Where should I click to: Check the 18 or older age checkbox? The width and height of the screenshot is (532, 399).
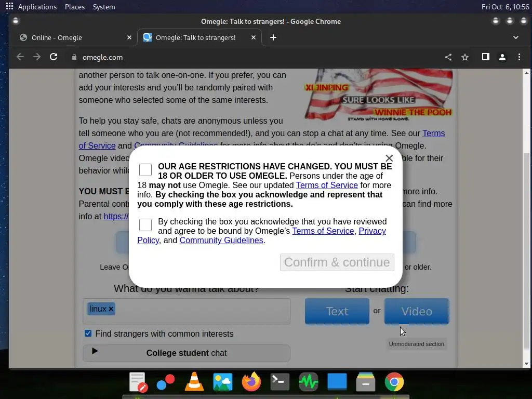pyautogui.click(x=145, y=170)
